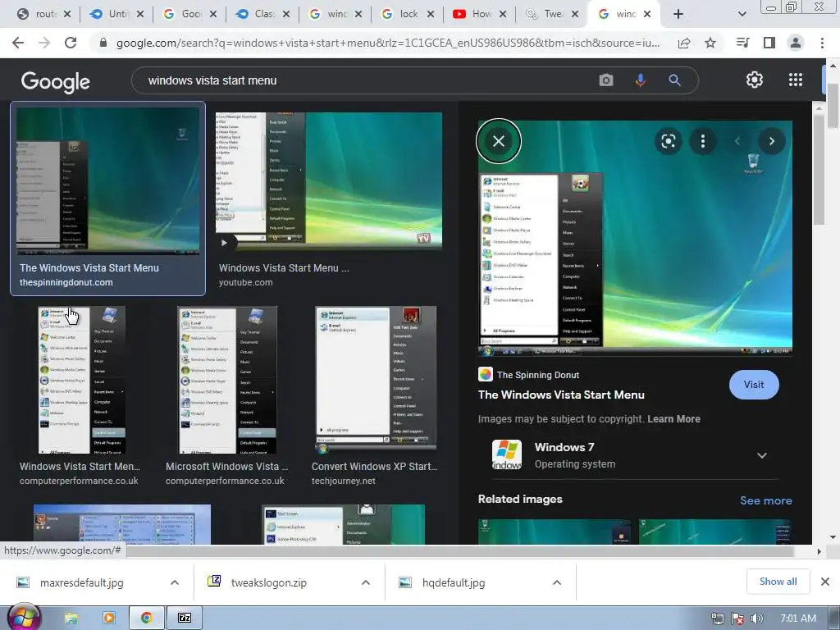Open hqdefault.jpg download options arrow

557,582
